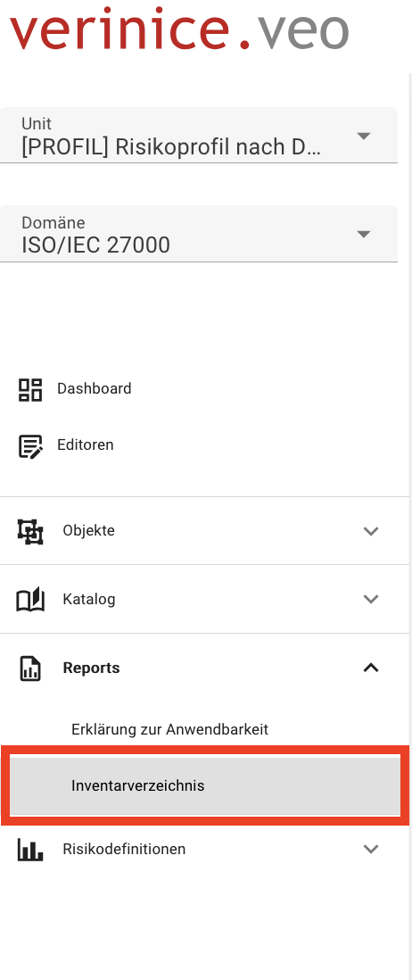412x980 pixels.
Task: Expand the Objekte section chevron
Action: coord(371,531)
